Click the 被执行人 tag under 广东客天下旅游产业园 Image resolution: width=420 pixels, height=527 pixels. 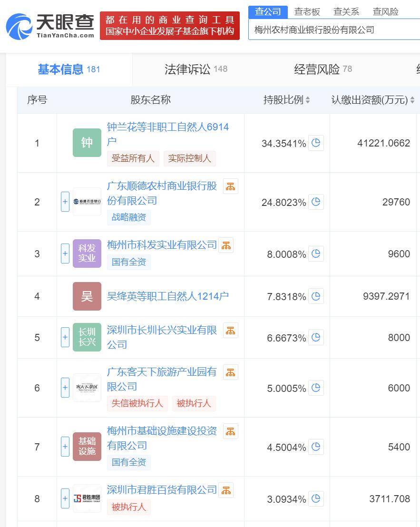click(x=194, y=403)
